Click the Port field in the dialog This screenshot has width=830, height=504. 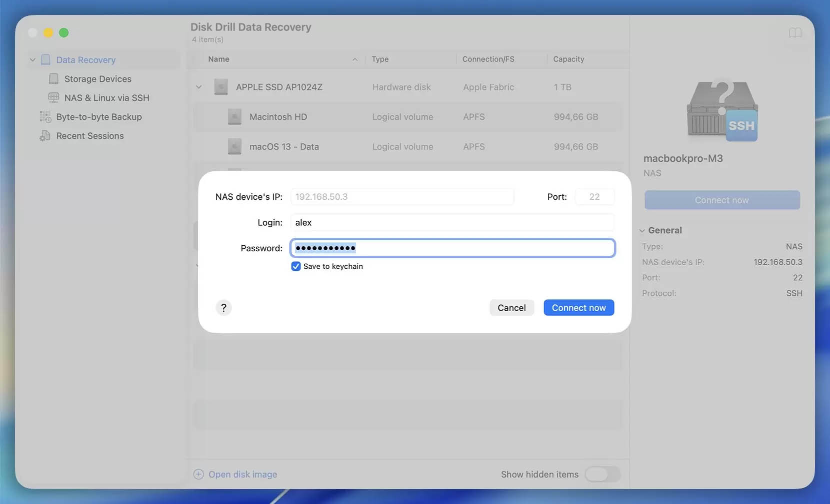pos(594,197)
